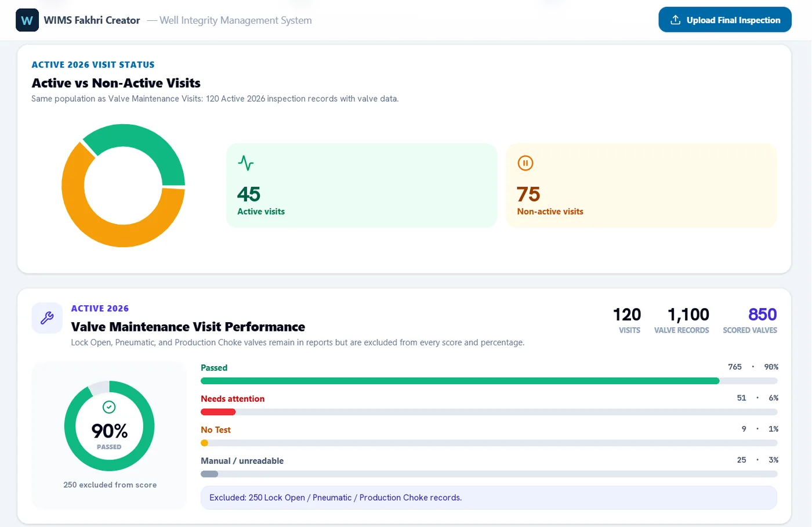
Task: Click the WIMS 'W' logo icon
Action: [x=27, y=20]
